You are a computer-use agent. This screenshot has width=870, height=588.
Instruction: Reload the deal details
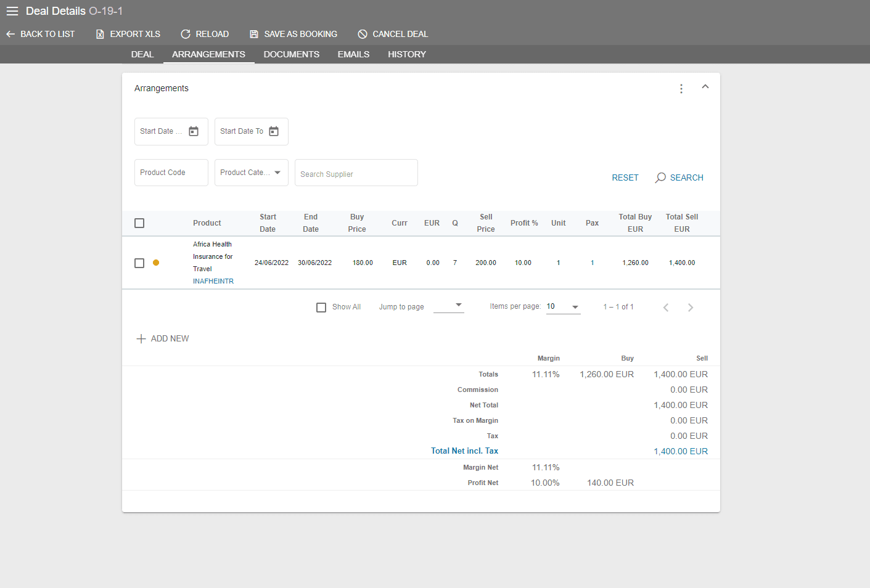[x=205, y=34]
